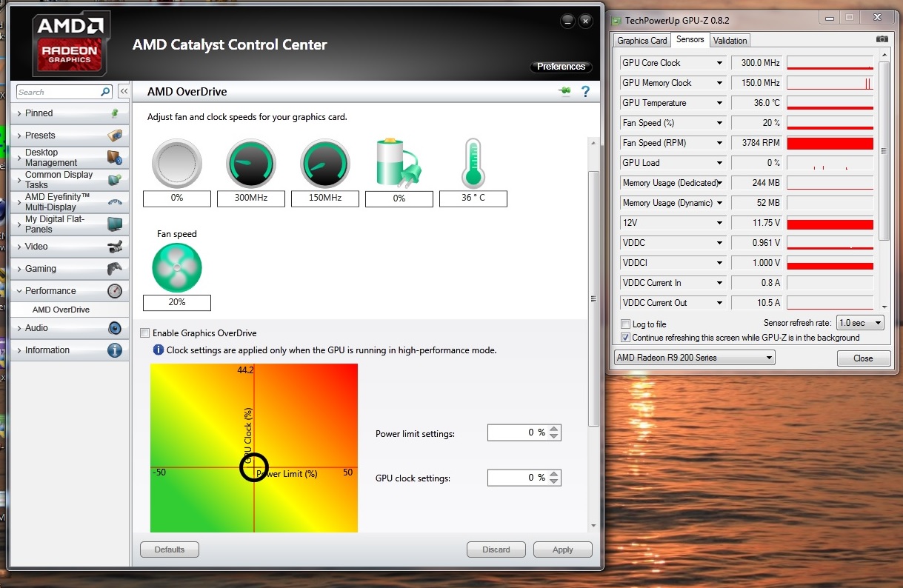The height and width of the screenshot is (588, 903).
Task: Increase Power limit with up stepper arrow
Action: (x=555, y=429)
